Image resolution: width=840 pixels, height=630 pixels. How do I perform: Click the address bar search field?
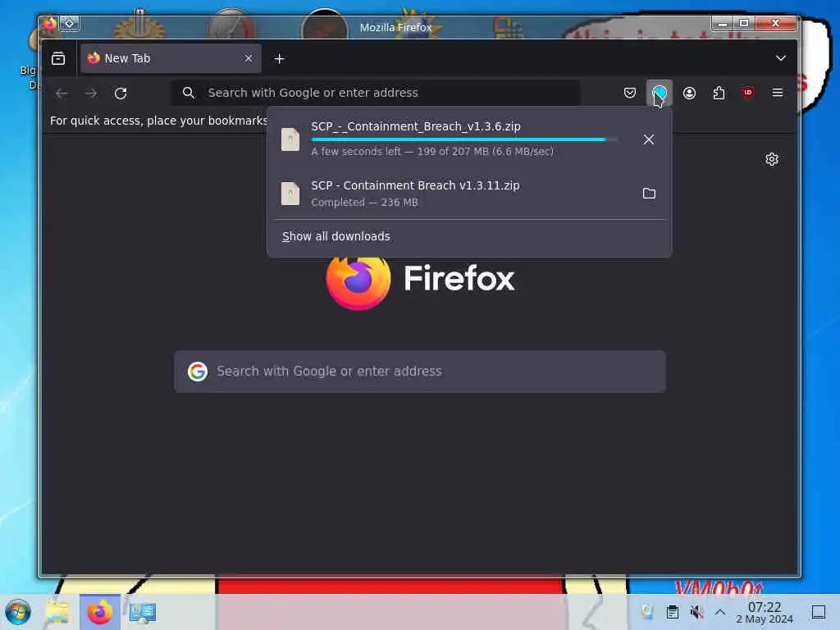[x=376, y=93]
